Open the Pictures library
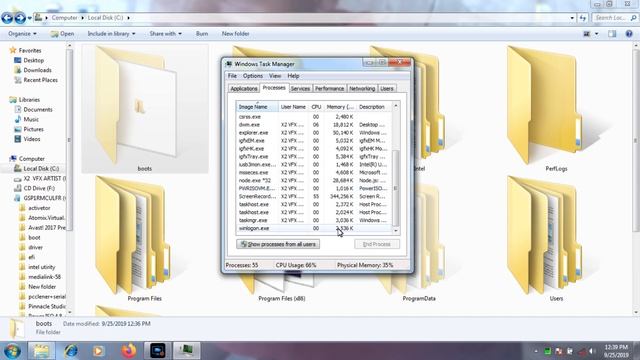The height and width of the screenshot is (360, 640). [x=33, y=129]
